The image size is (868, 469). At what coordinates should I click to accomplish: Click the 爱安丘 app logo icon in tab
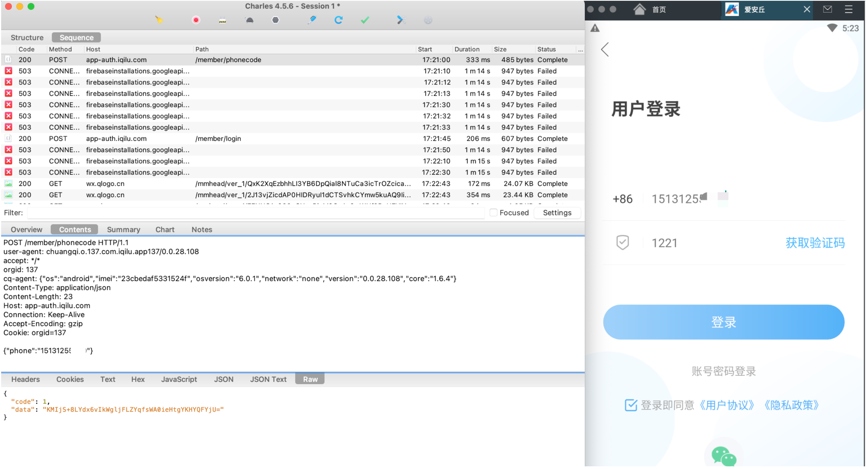click(x=732, y=9)
